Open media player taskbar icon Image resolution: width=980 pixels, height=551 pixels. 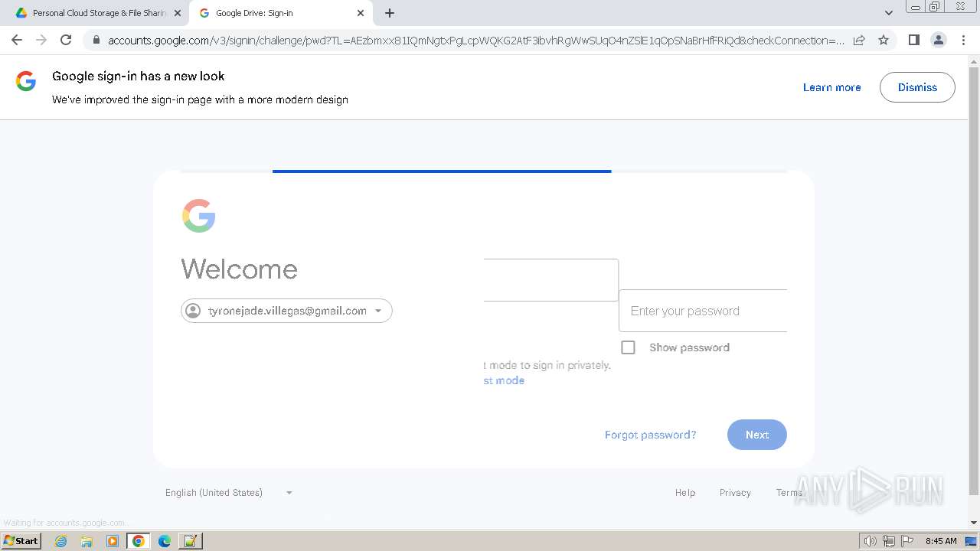click(113, 541)
